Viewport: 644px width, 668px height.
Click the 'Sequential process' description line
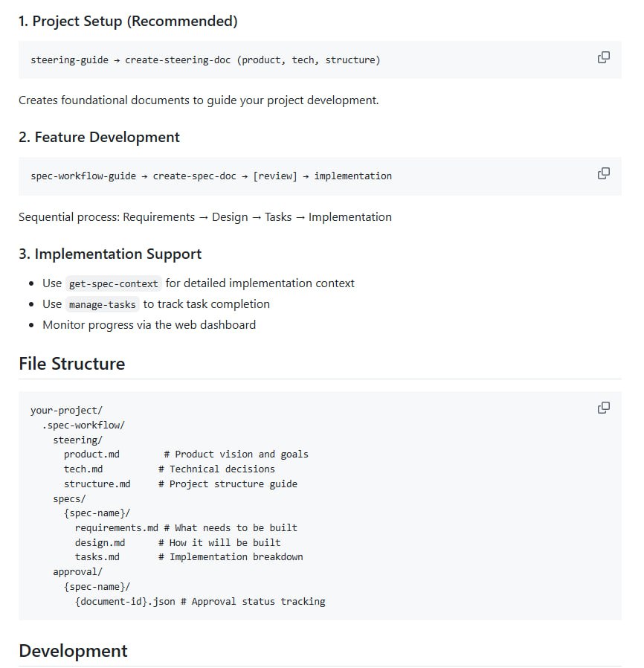(x=205, y=217)
